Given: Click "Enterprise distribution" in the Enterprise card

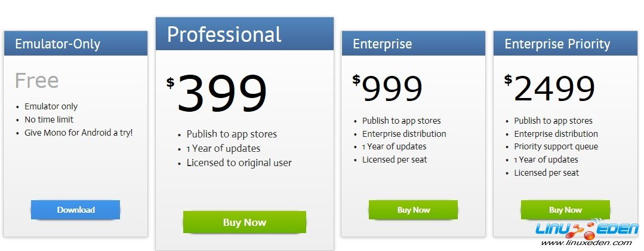Looking at the screenshot, I should coord(404,134).
